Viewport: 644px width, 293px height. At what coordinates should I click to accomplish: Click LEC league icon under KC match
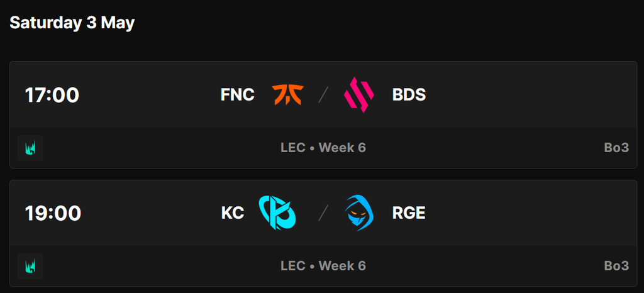30,266
